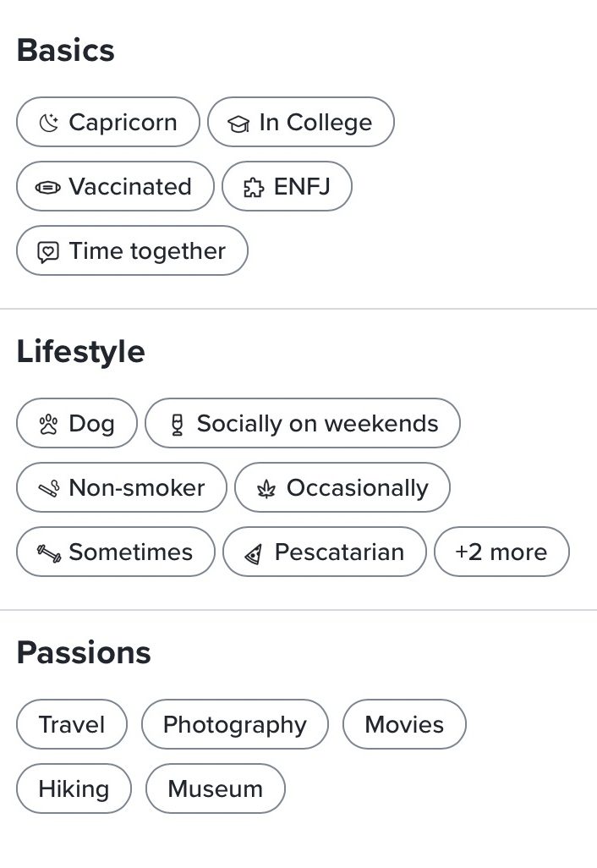Tap the Movies passion chip
The width and height of the screenshot is (597, 868).
coord(404,725)
